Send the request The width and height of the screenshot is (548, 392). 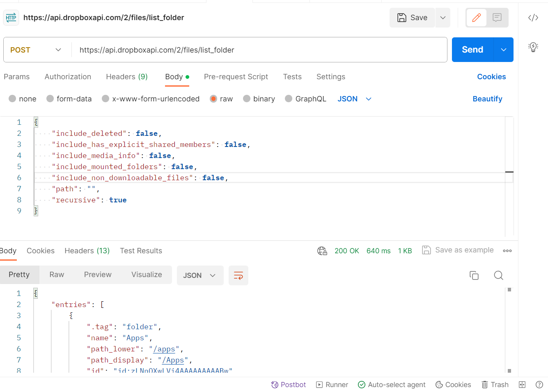pyautogui.click(x=472, y=50)
